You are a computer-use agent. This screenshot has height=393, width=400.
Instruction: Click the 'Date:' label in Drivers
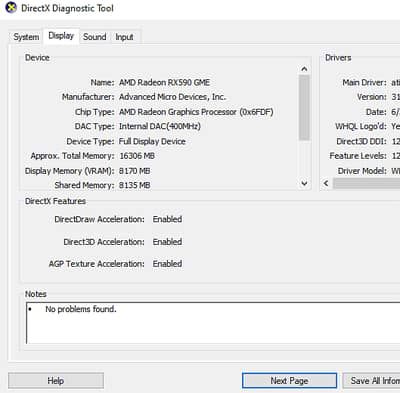click(x=376, y=112)
